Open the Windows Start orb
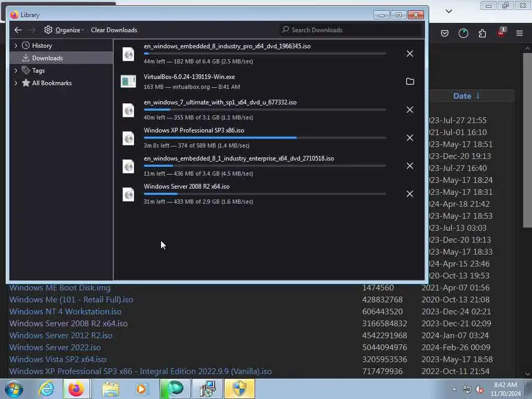The height and width of the screenshot is (399, 532). (14, 389)
